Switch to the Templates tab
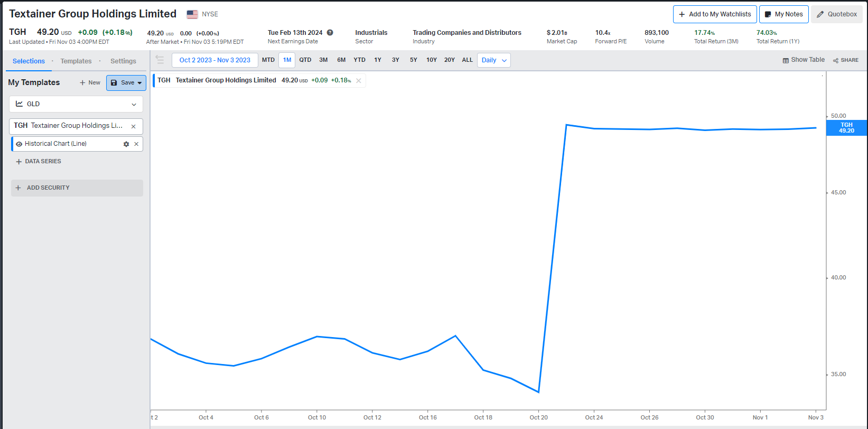Viewport: 868px width, 429px height. (76, 61)
